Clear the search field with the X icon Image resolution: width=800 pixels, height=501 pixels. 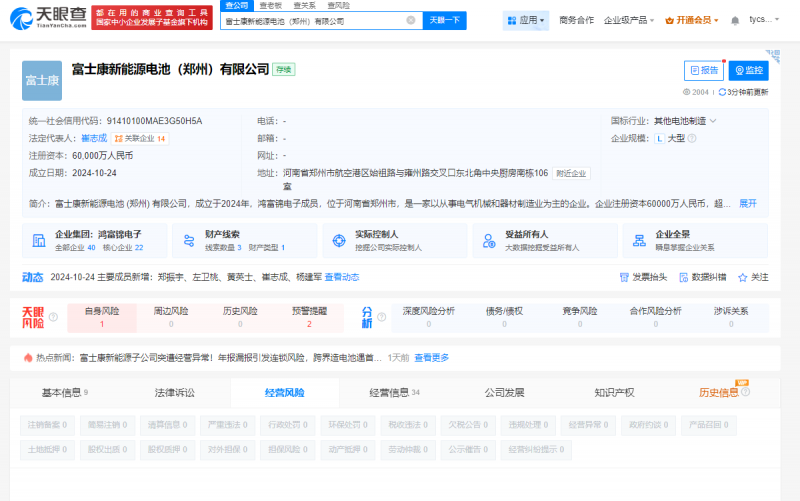411,20
